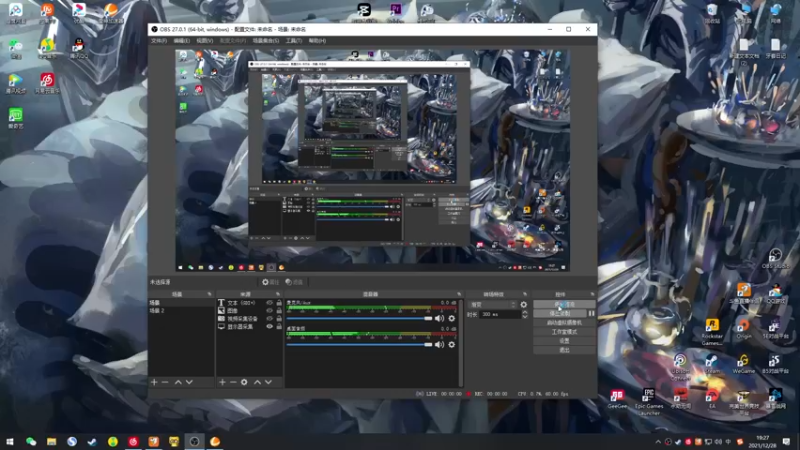Open source properties gear in sources toolbar
The height and width of the screenshot is (450, 800).
click(x=244, y=382)
